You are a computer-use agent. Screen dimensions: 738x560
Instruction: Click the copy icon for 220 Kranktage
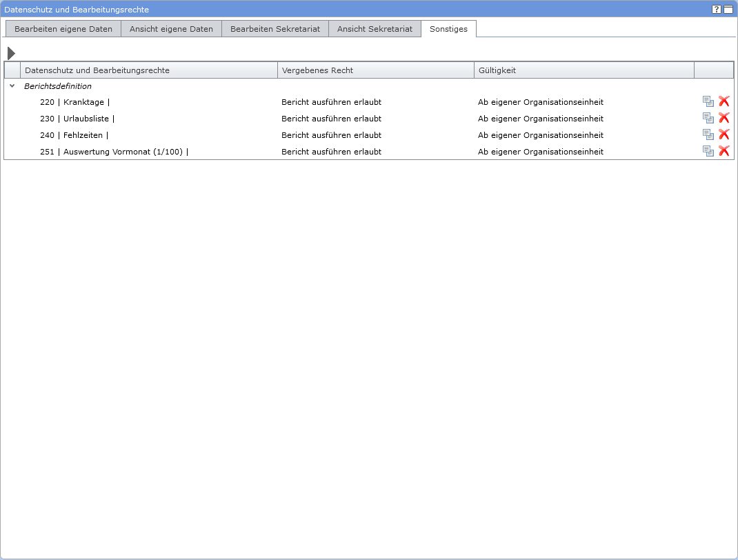708,101
